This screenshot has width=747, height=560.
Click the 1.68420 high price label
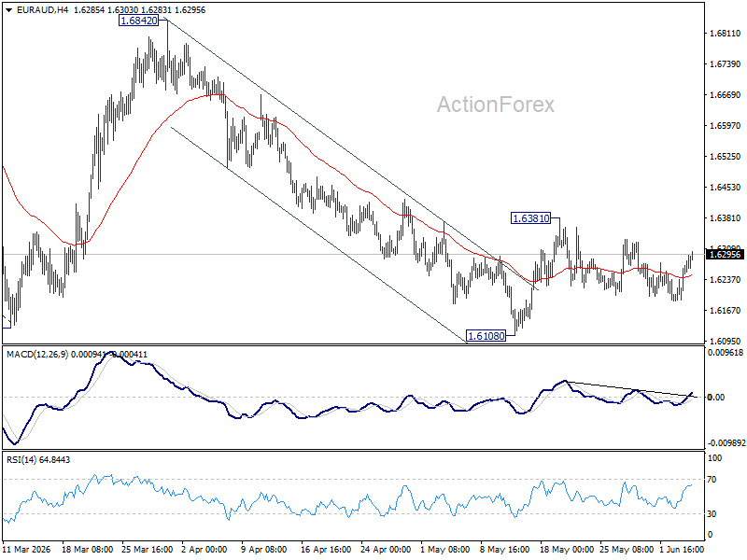138,21
